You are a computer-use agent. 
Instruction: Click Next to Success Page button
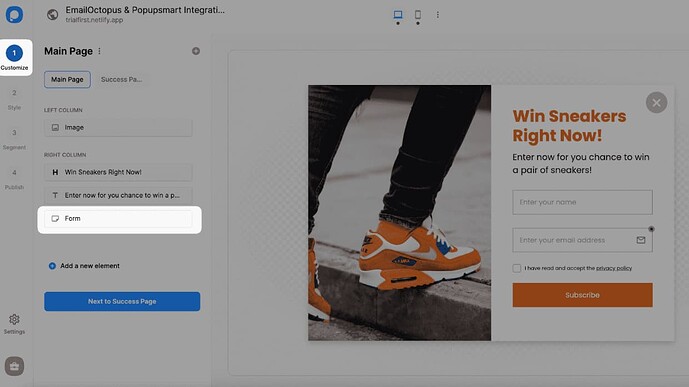(x=122, y=301)
